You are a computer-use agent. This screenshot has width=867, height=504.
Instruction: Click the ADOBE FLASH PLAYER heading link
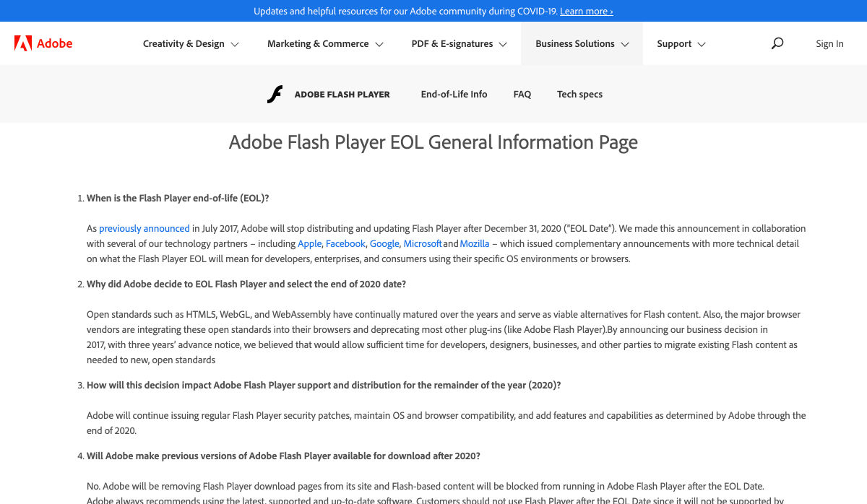[x=342, y=94]
